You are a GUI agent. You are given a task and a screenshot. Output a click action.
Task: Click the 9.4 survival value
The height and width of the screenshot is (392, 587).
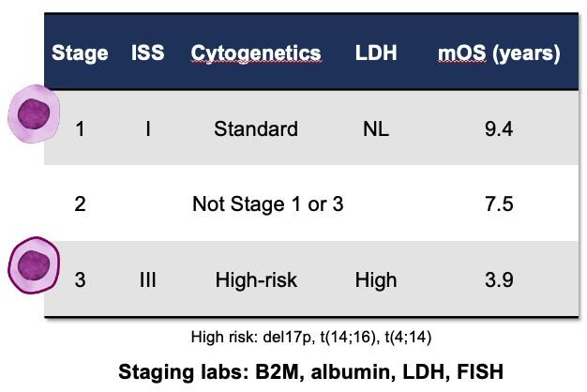tap(498, 128)
